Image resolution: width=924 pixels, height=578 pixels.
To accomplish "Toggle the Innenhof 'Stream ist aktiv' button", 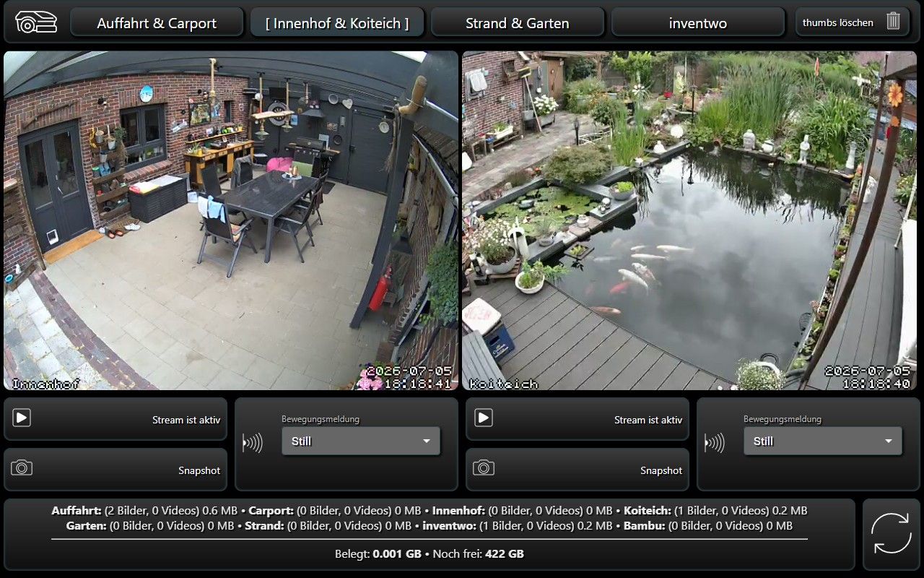I will (x=115, y=419).
